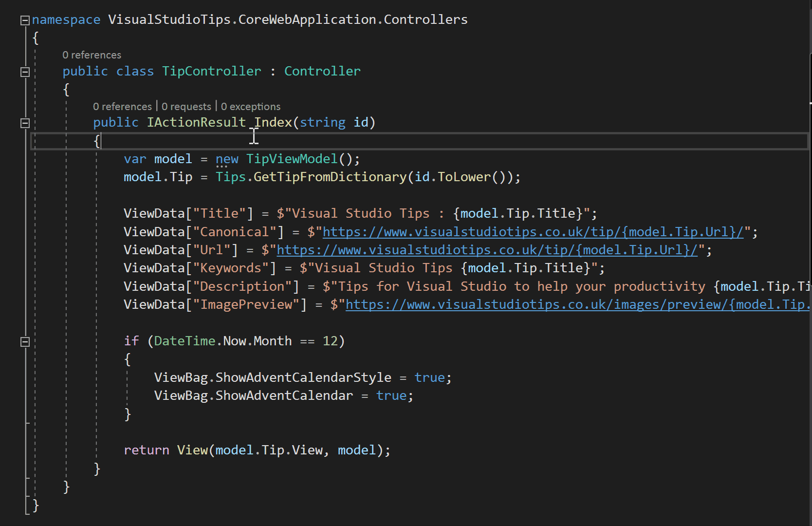Screen dimensions: 812x526
Task: Collapse the Index method body
Action: 24,123
